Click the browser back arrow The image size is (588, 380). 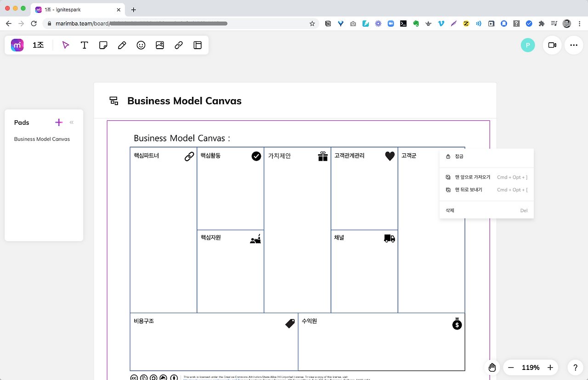pyautogui.click(x=9, y=23)
